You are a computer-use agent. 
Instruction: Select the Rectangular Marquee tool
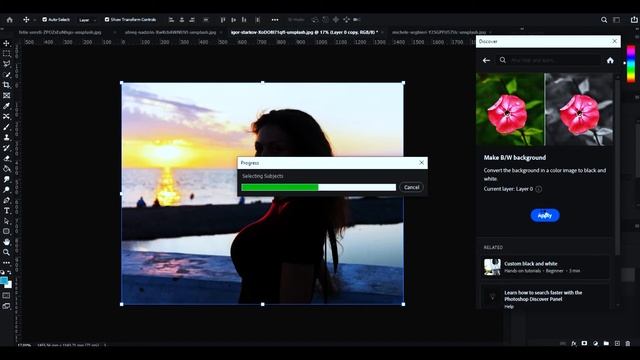(7, 53)
